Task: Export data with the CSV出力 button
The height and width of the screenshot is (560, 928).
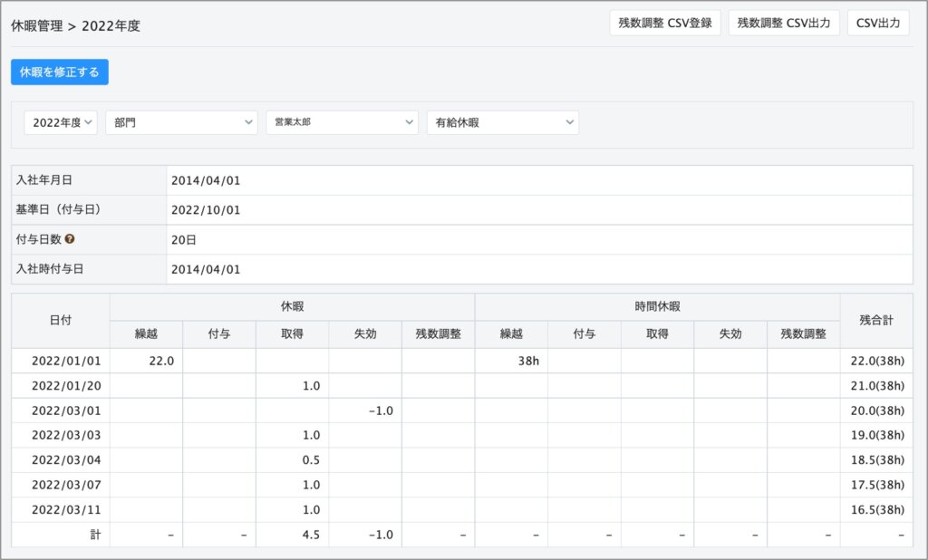Action: point(878,24)
